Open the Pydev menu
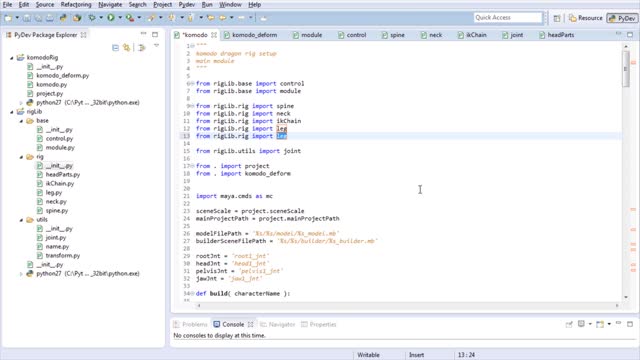 (x=187, y=4)
